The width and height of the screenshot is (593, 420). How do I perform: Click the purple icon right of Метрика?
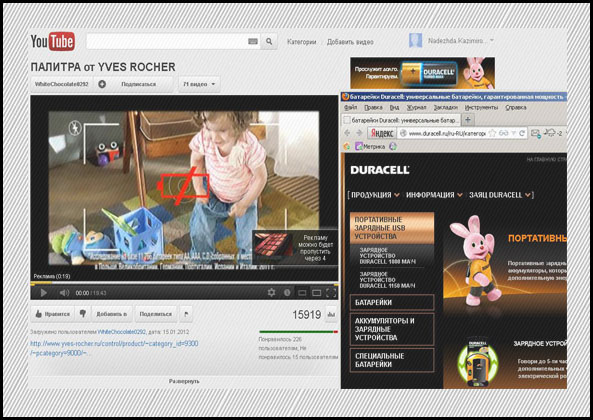[x=393, y=146]
